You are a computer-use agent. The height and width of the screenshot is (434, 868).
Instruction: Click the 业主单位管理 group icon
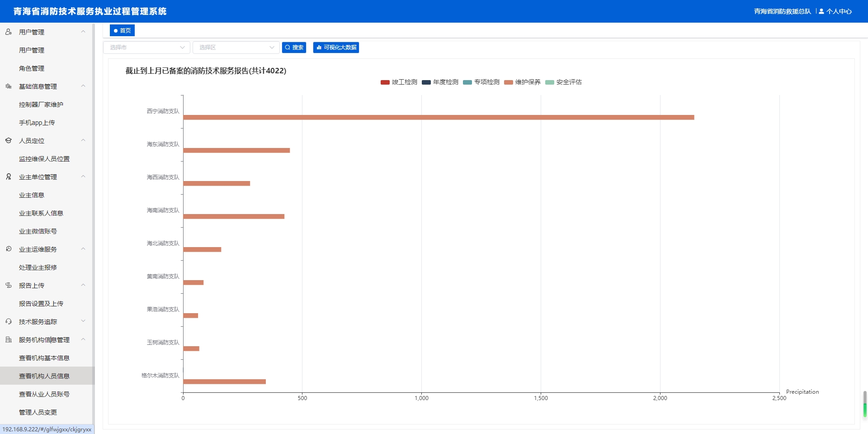click(9, 176)
